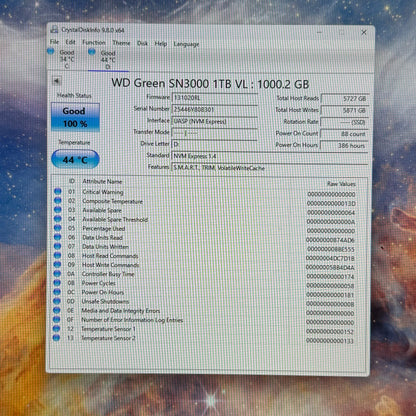This screenshot has width=416, height=416.
Task: Click the Firmware field 131020RL
Action: click(214, 98)
